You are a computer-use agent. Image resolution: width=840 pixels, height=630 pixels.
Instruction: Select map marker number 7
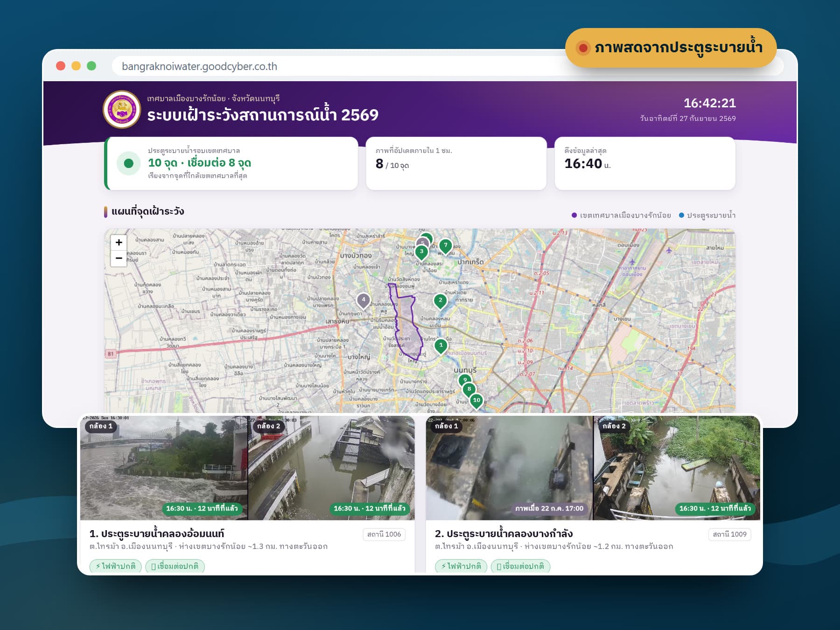pos(446,246)
